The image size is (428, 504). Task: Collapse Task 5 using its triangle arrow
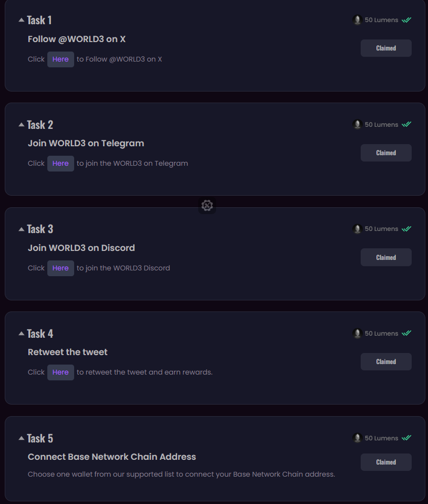click(x=21, y=438)
